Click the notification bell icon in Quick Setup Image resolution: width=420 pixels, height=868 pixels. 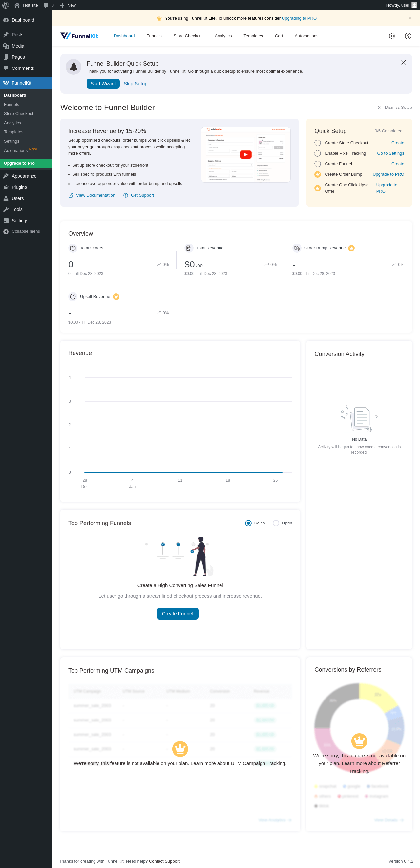pos(73,67)
